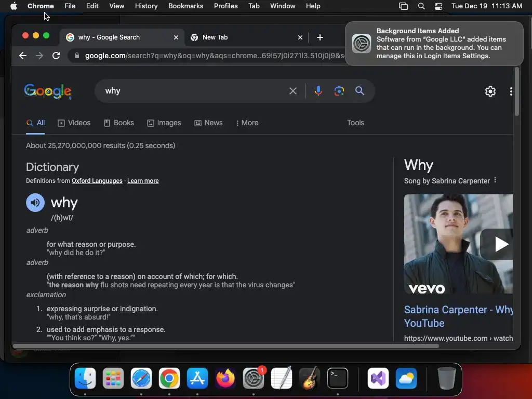This screenshot has width=532, height=399.
Task: Open the Profiles menu
Action: coord(225,6)
